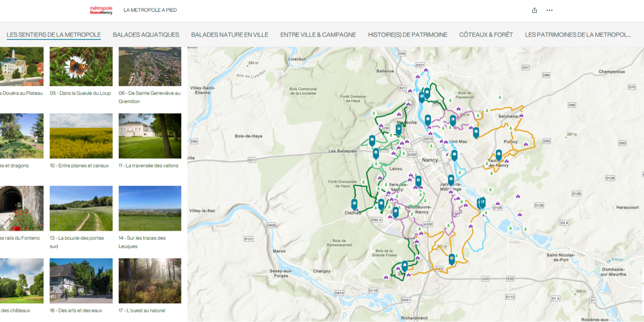
Task: Open the more options ellipsis menu
Action: [x=550, y=10]
